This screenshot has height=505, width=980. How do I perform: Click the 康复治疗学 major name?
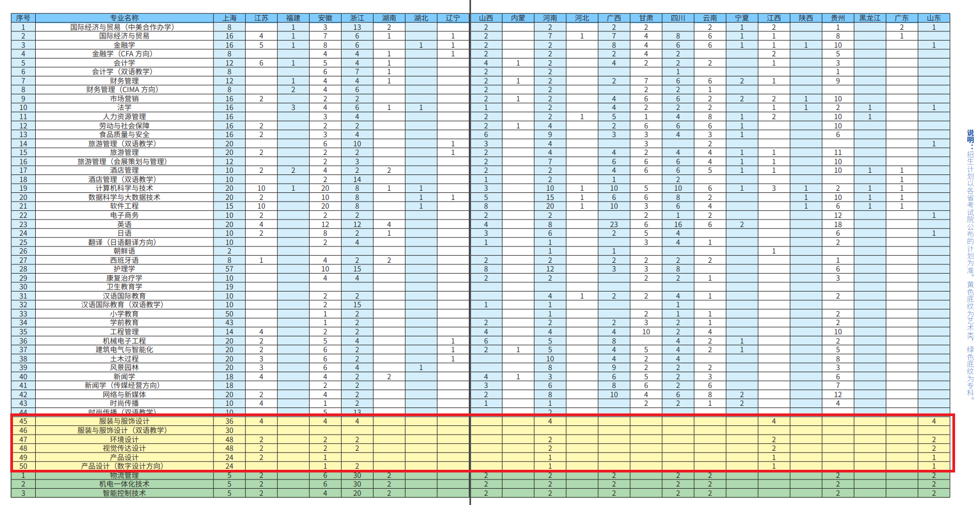coord(125,278)
